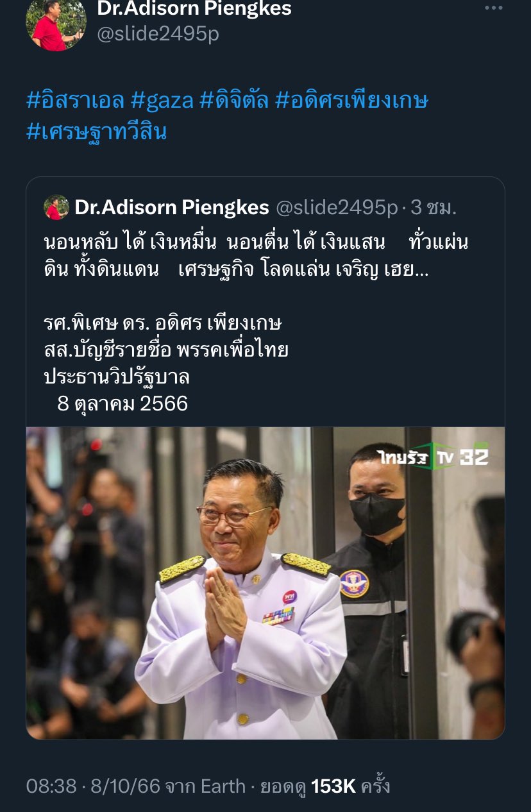View the quoted tweet photo full size
This screenshot has width=531, height=812.
point(265,583)
